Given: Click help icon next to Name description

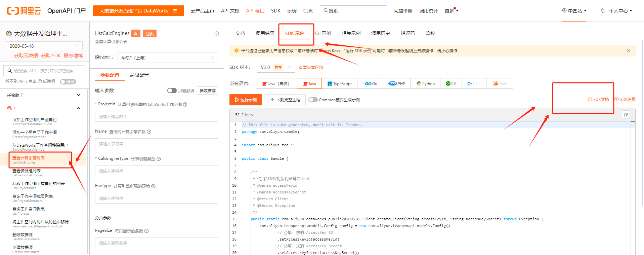Looking at the screenshot, I should point(149,132).
